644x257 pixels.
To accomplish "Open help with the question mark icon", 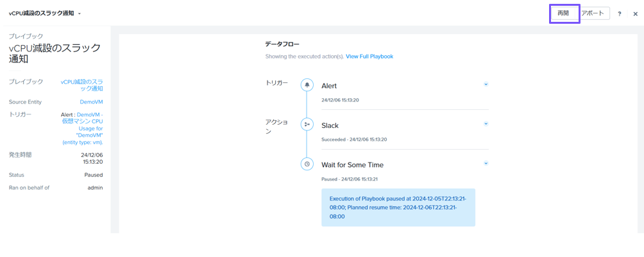I will [620, 14].
